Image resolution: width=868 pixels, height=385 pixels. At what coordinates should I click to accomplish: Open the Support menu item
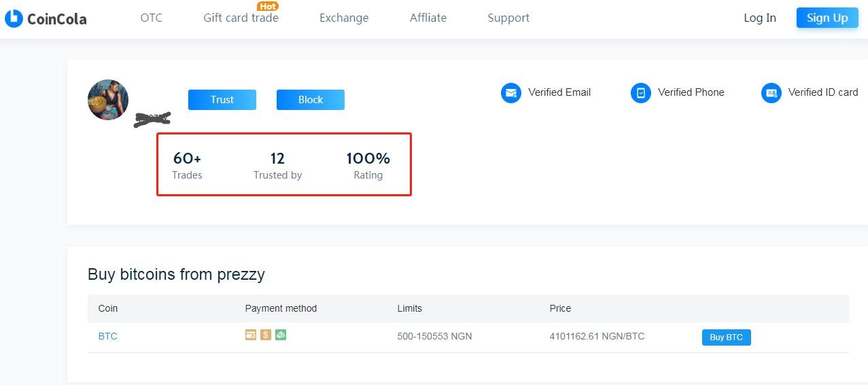click(x=508, y=18)
